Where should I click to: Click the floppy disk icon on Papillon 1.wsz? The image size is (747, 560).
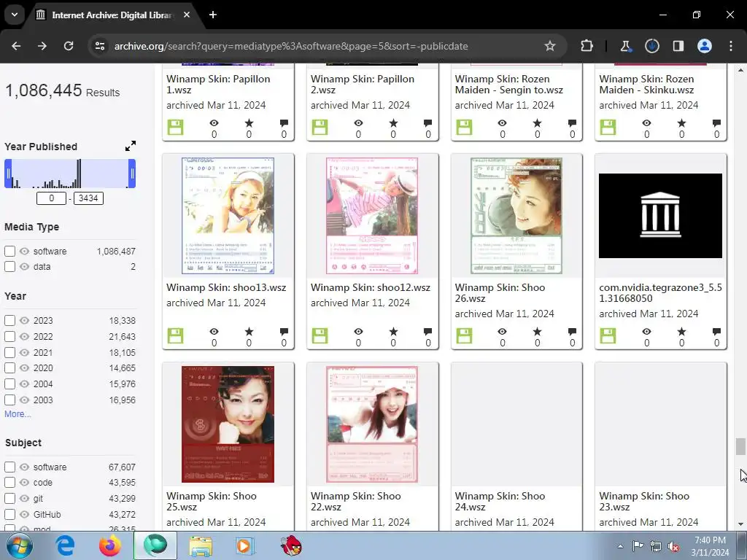tap(175, 128)
